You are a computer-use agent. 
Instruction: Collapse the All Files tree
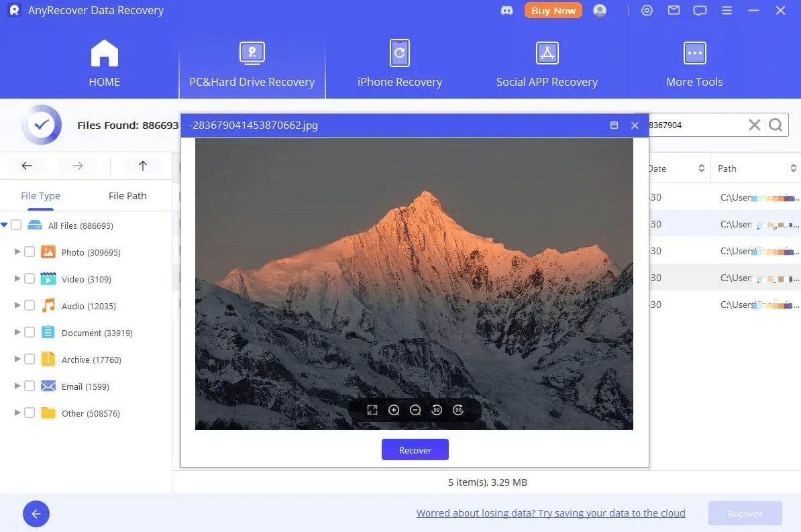pyautogui.click(x=5, y=225)
